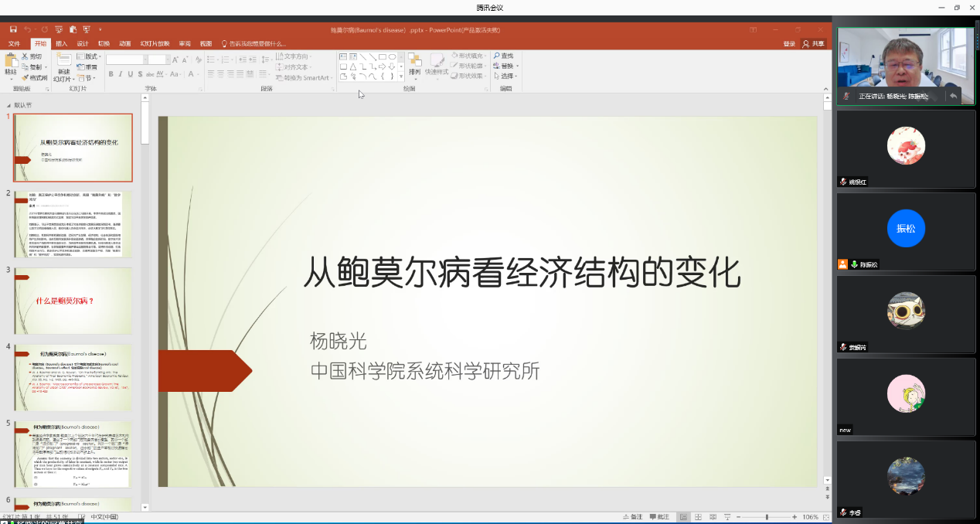The width and height of the screenshot is (980, 524).
Task: Select the Format Painter (格式刷)
Action: click(35, 77)
